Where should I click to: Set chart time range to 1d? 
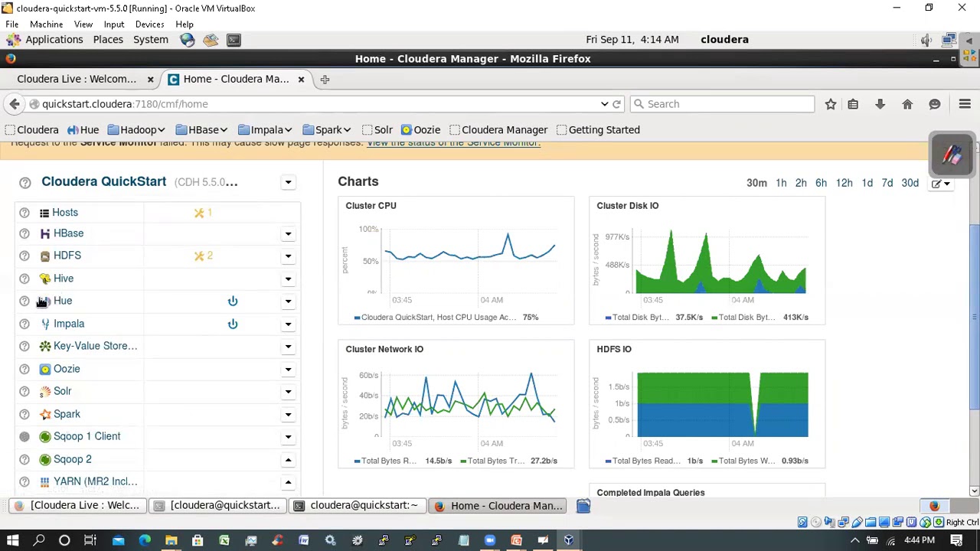pyautogui.click(x=867, y=184)
